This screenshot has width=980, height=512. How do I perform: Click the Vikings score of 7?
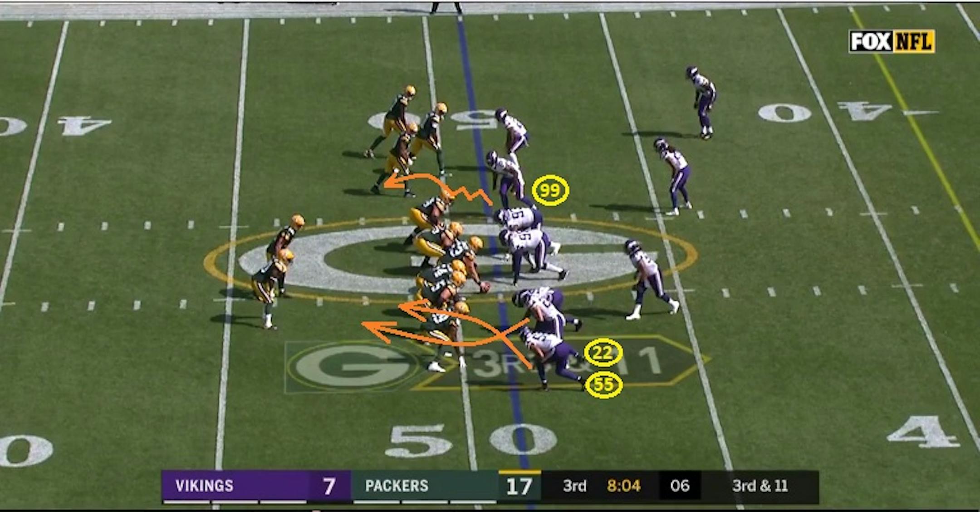pos(329,486)
